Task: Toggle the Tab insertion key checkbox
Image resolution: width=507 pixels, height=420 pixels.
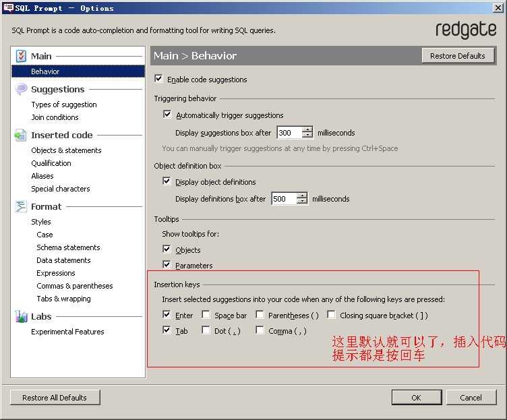Action: tap(167, 330)
